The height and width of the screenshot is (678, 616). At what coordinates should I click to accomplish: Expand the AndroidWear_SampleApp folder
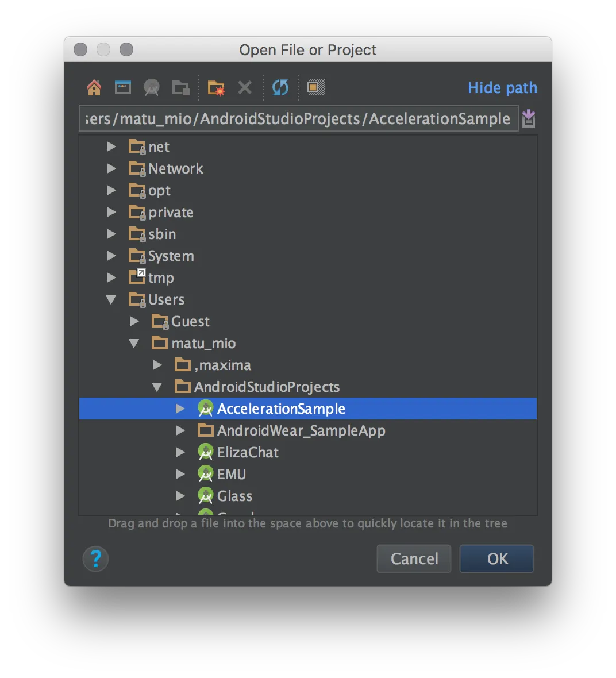pos(180,430)
